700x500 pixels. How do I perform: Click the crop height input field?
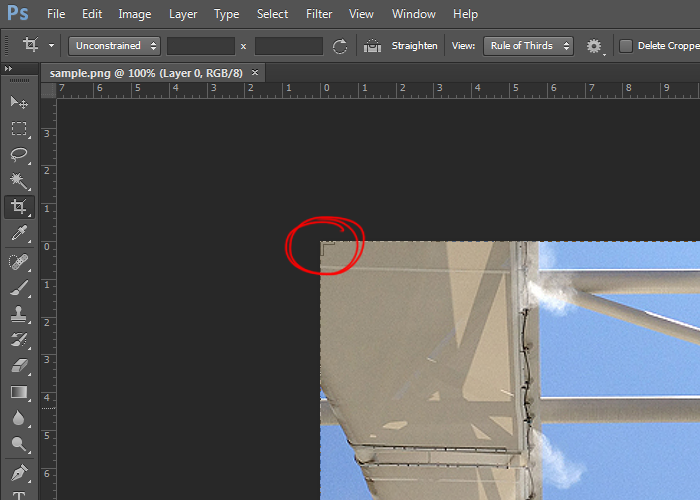[289, 46]
